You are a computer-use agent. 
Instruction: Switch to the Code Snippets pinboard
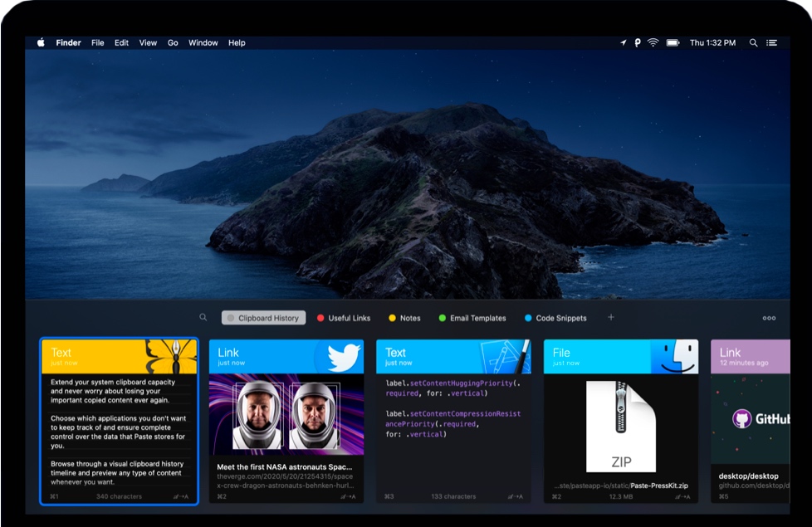[555, 318]
